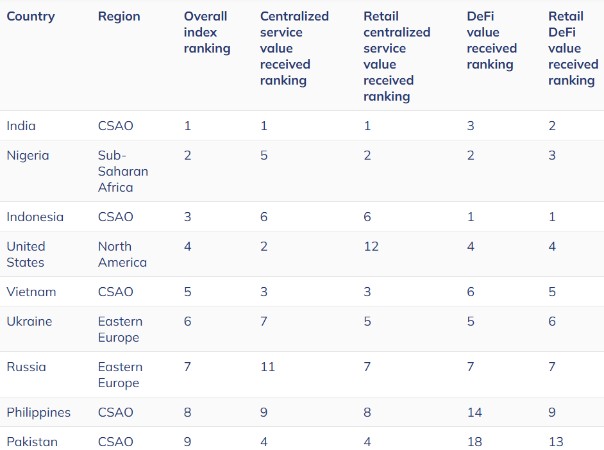
Task: Click Retail centralized service value header
Action: coord(396,57)
